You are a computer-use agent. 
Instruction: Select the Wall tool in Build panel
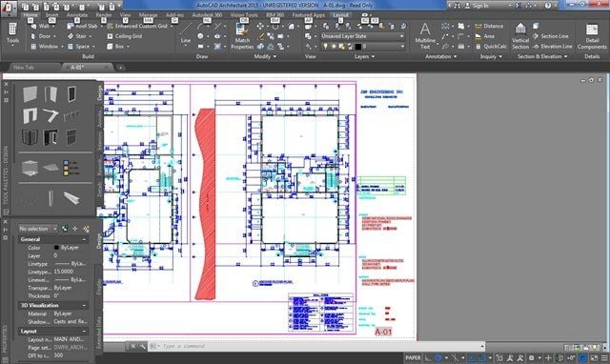click(40, 26)
